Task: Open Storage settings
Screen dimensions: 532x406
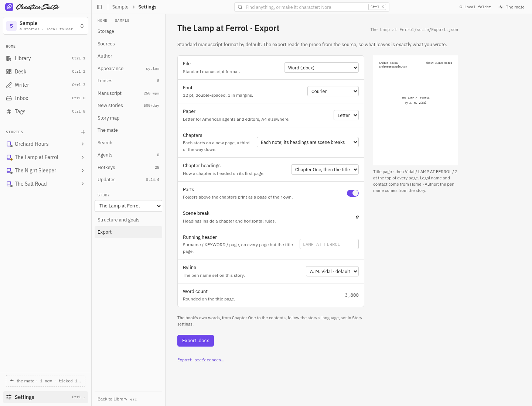Action: click(128, 31)
